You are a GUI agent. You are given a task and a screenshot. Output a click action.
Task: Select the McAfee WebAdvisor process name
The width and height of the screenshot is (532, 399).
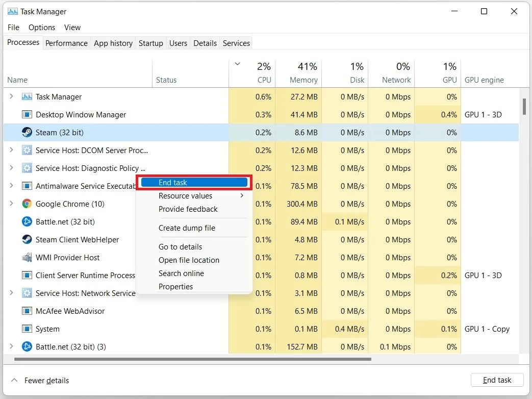(70, 311)
